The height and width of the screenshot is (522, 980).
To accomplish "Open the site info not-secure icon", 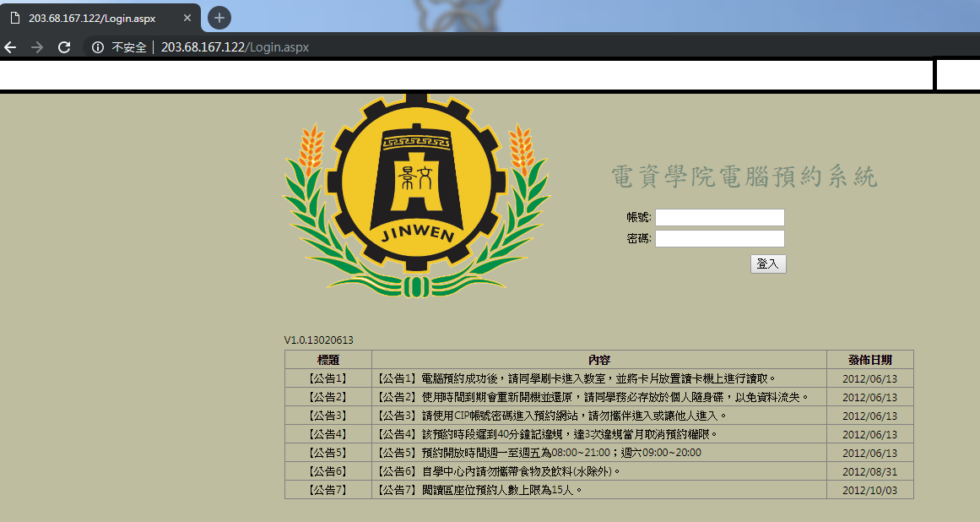I will pyautogui.click(x=98, y=47).
